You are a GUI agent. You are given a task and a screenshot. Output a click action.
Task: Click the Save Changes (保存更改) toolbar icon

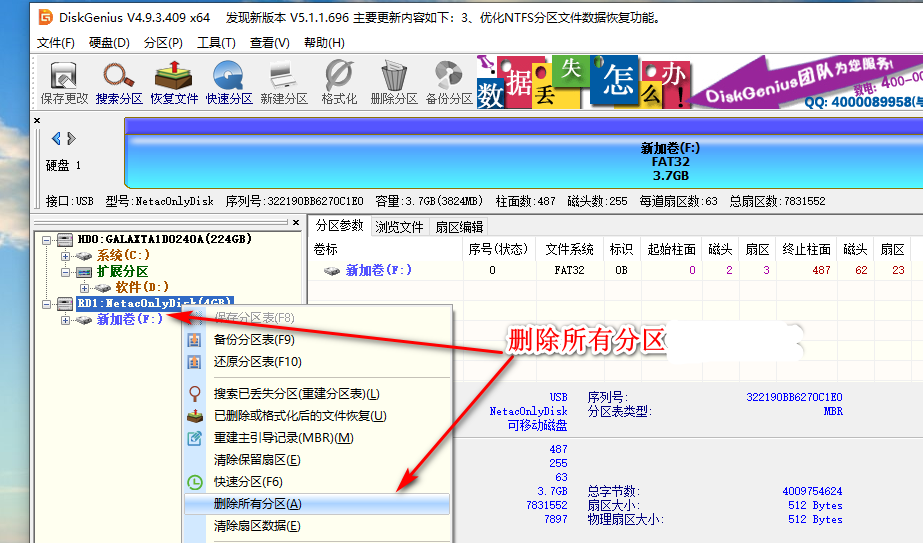[64, 82]
